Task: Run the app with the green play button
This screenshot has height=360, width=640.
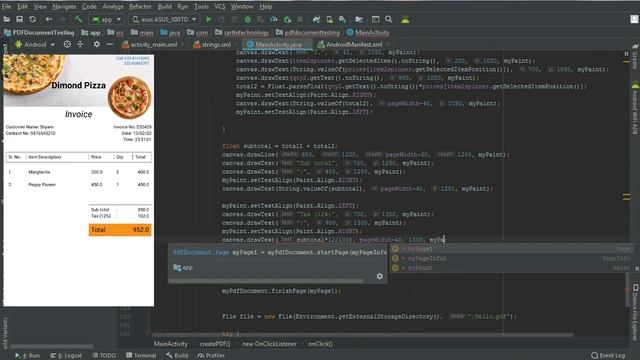Action: [x=209, y=19]
